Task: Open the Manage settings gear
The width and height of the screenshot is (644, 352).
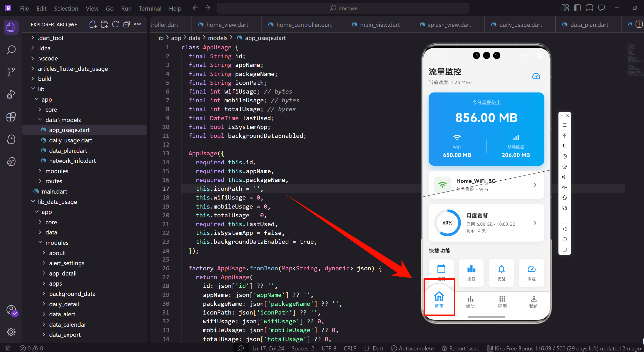Action: [11, 332]
